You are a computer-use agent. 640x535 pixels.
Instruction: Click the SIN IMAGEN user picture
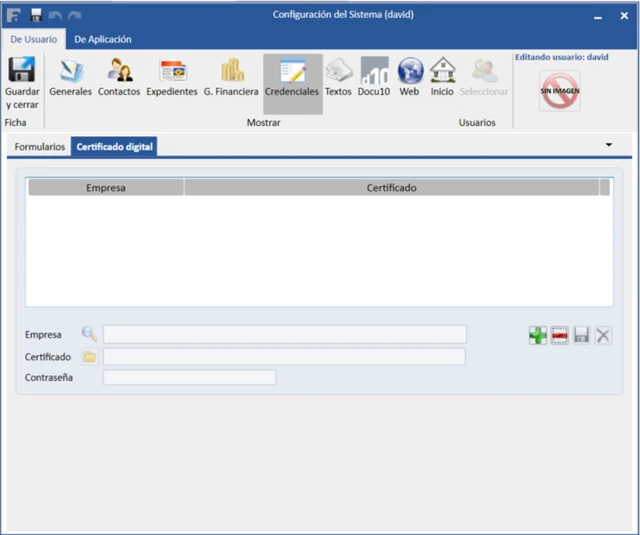click(x=560, y=91)
